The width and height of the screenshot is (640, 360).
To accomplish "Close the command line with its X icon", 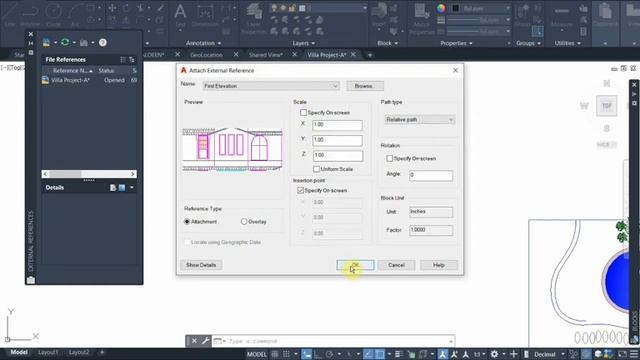I will [x=194, y=341].
